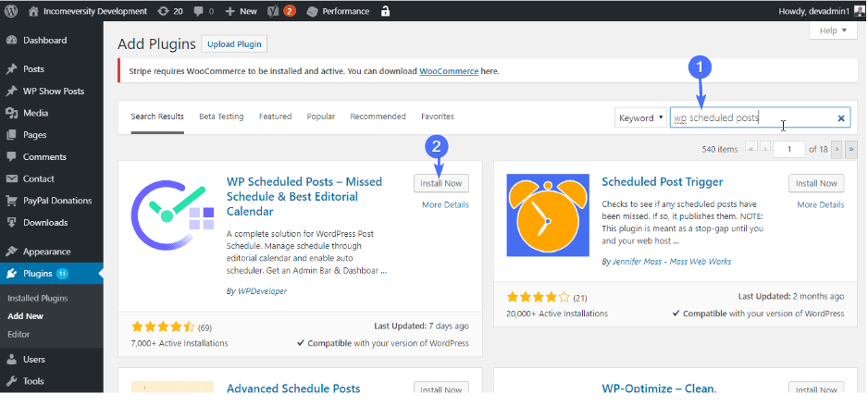Jump to last page of results
The width and height of the screenshot is (868, 406).
(x=851, y=149)
